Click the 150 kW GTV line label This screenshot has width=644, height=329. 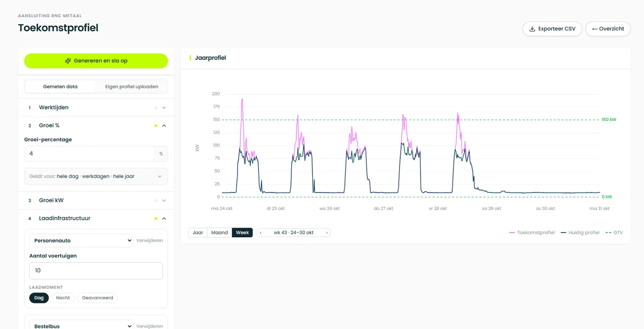[609, 119]
